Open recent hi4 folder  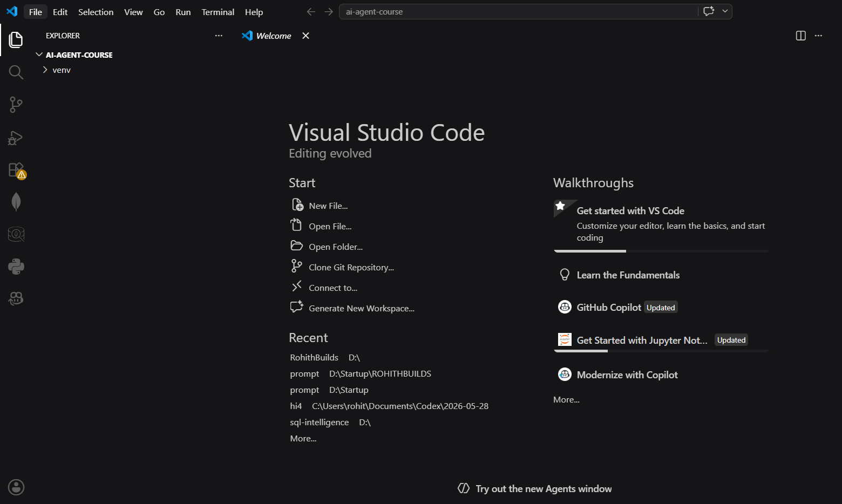pyautogui.click(x=296, y=406)
